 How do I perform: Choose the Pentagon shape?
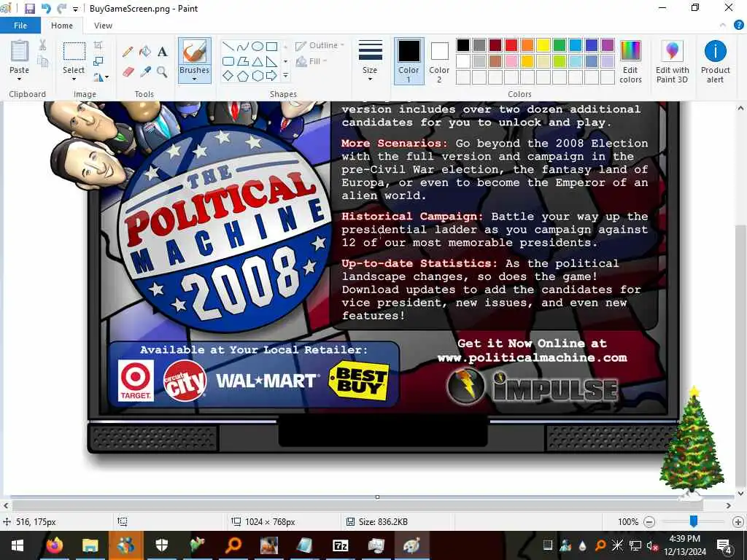(x=242, y=75)
